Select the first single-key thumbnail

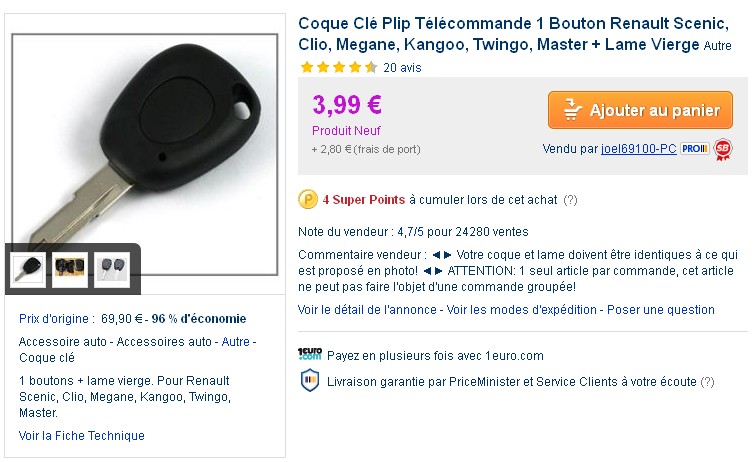pos(29,269)
